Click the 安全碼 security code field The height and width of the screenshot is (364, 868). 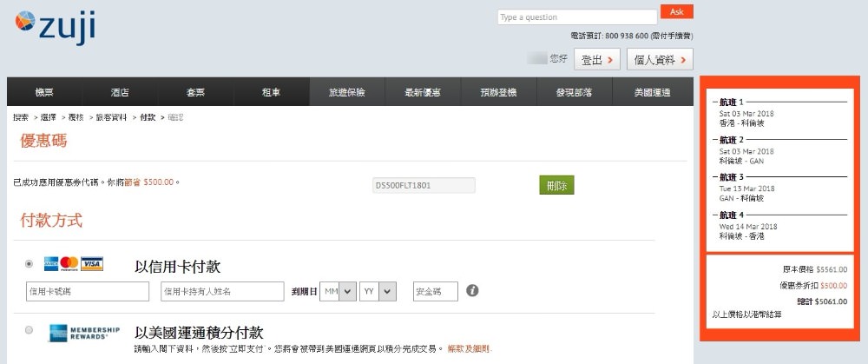(435, 291)
